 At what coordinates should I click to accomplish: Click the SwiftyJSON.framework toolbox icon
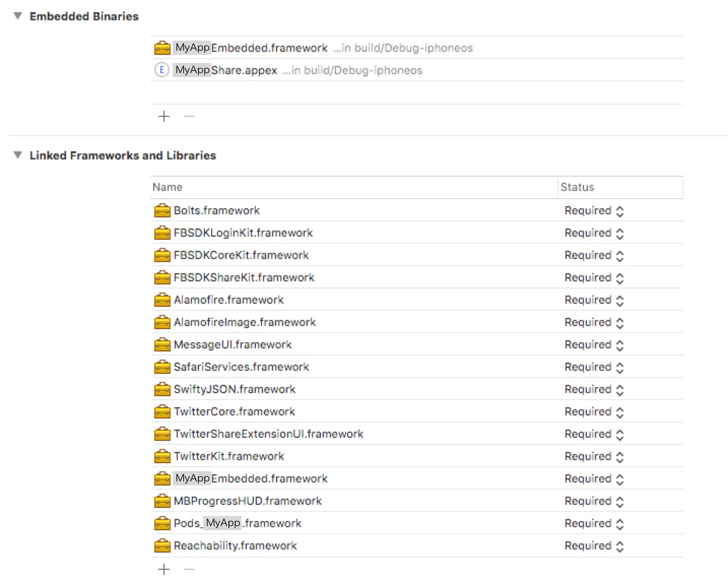tap(162, 390)
